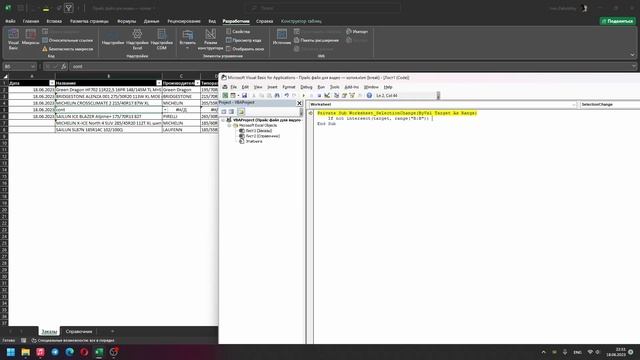Open the Производитель column filter dropdown
The height and width of the screenshot is (360, 640).
(197, 83)
